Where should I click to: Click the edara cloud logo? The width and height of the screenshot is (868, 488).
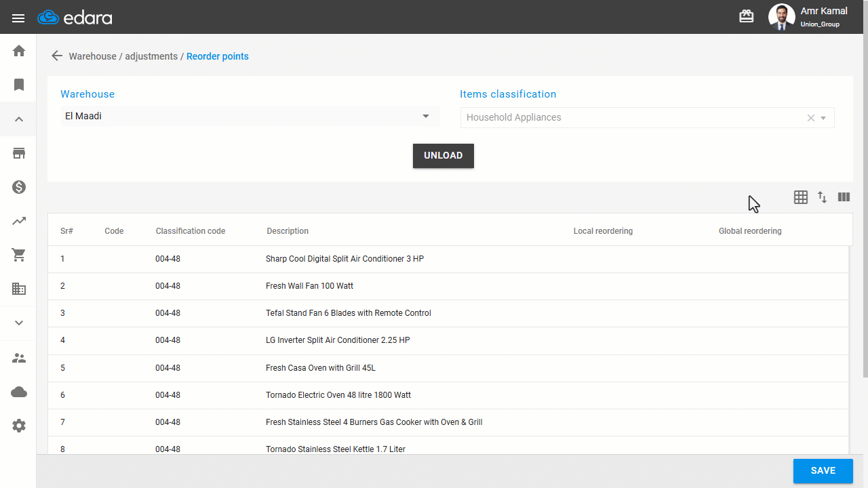click(75, 18)
